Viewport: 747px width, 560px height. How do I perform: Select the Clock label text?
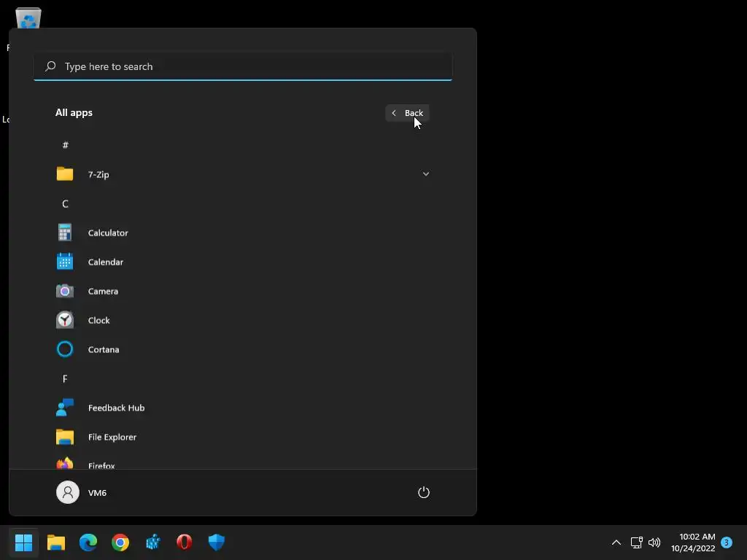click(x=99, y=321)
